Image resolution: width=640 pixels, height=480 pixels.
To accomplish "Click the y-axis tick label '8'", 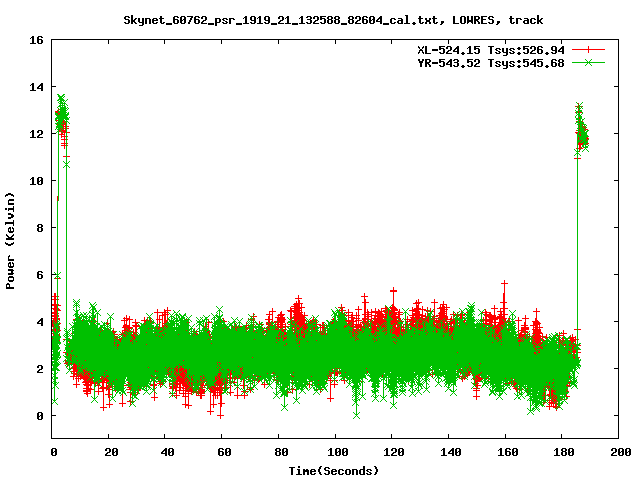I will pos(40,228).
